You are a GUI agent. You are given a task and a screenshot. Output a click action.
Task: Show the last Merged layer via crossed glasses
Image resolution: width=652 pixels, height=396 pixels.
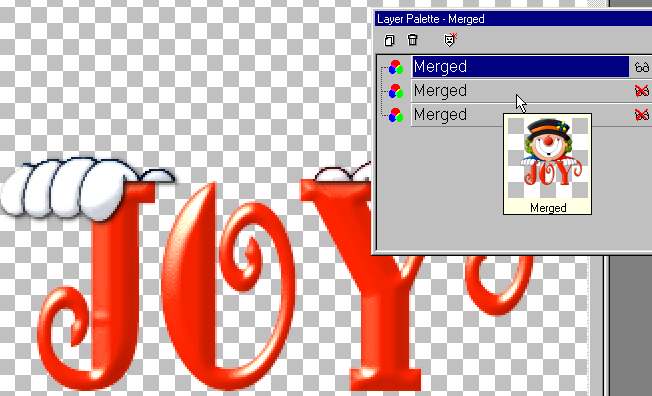pos(642,114)
